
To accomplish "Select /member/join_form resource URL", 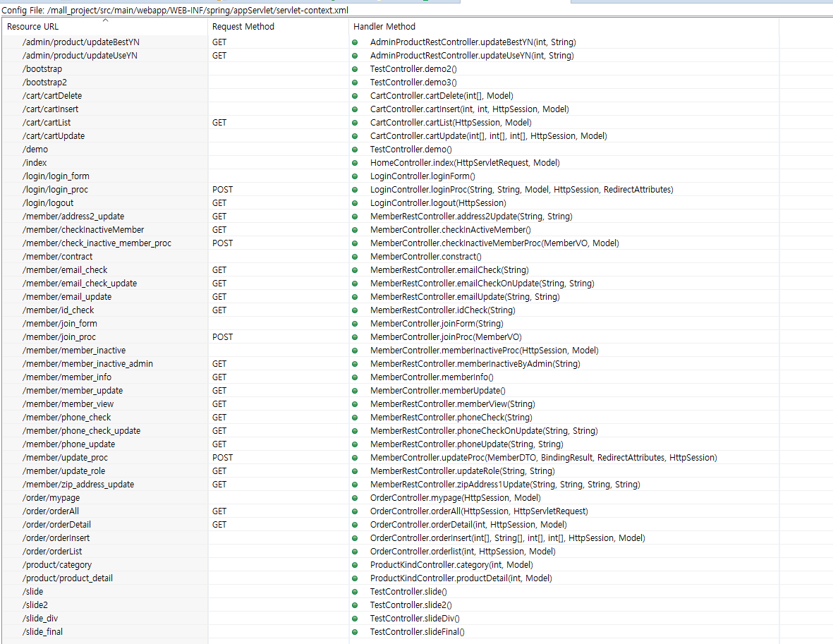I will click(60, 324).
